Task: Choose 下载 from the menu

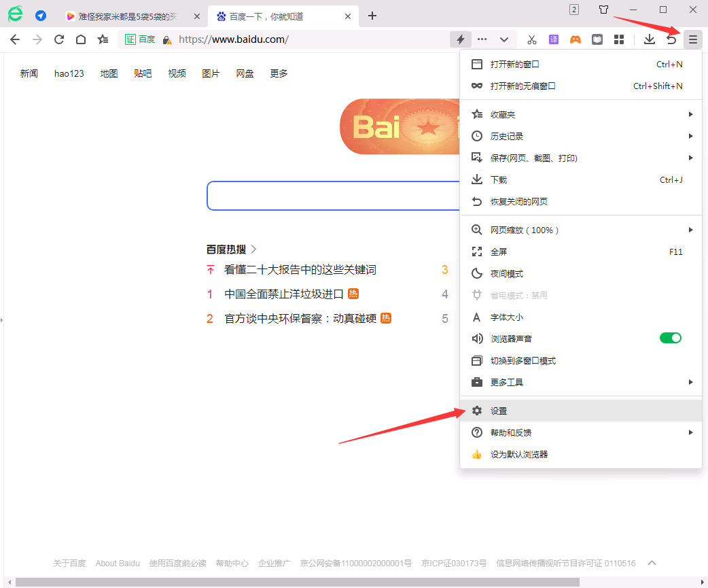Action: click(581, 179)
